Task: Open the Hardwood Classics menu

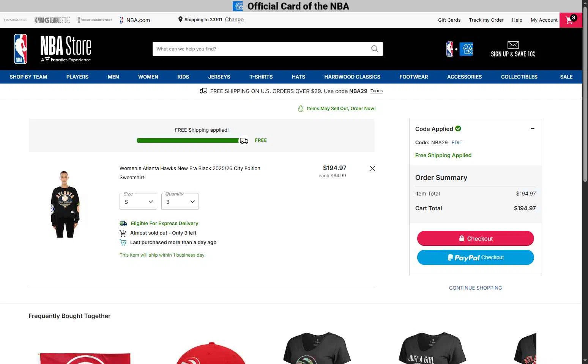Action: (x=352, y=77)
